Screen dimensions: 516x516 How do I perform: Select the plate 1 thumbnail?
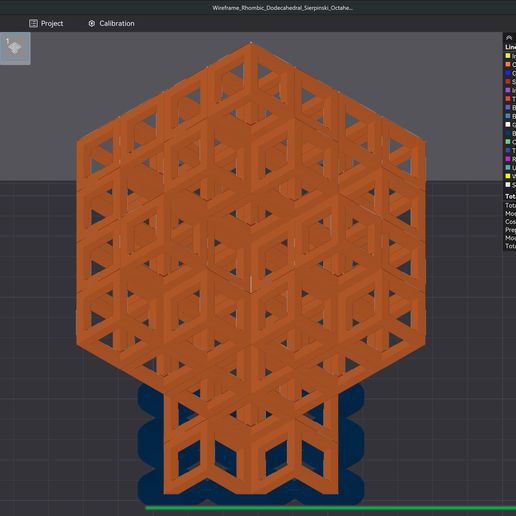(15, 48)
